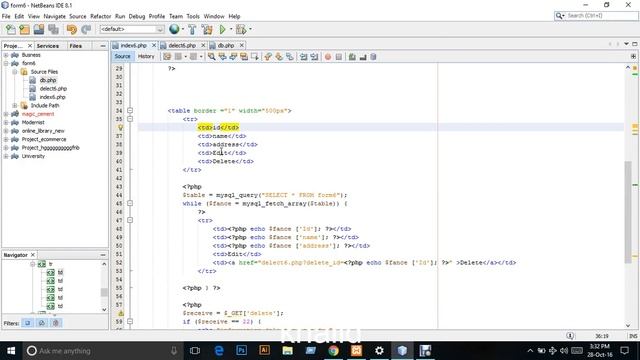The width and height of the screenshot is (640, 360).
Task: Expand the Business project node
Action: [x=6, y=55]
